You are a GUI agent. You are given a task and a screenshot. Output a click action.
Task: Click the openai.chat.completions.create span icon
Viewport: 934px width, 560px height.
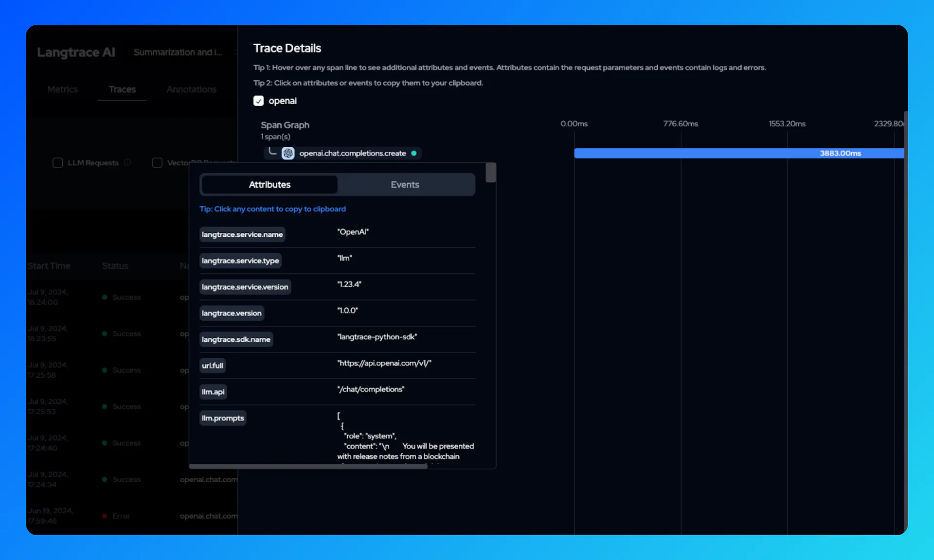287,153
